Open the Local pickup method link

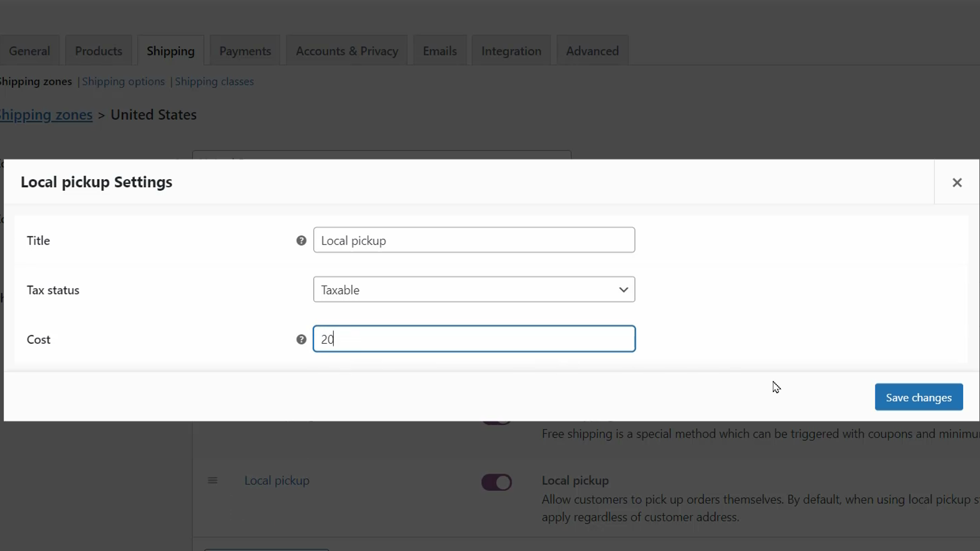[x=277, y=481]
